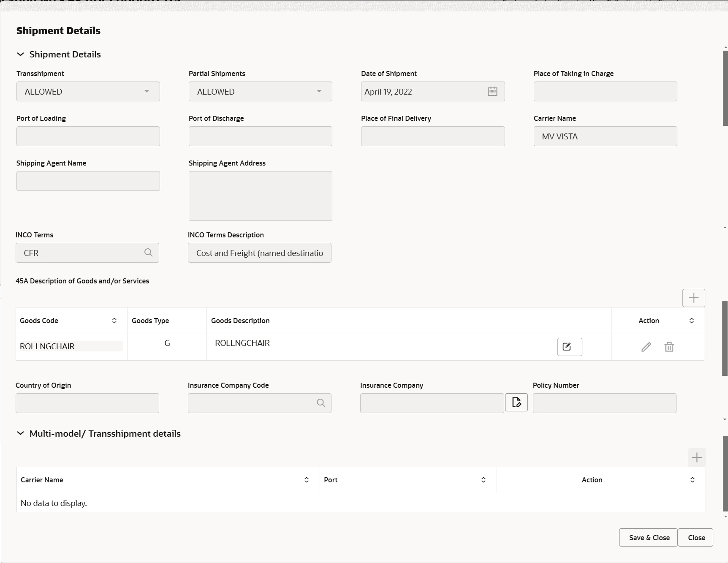The width and height of the screenshot is (728, 563).
Task: Click the Save & Close button
Action: coord(648,537)
